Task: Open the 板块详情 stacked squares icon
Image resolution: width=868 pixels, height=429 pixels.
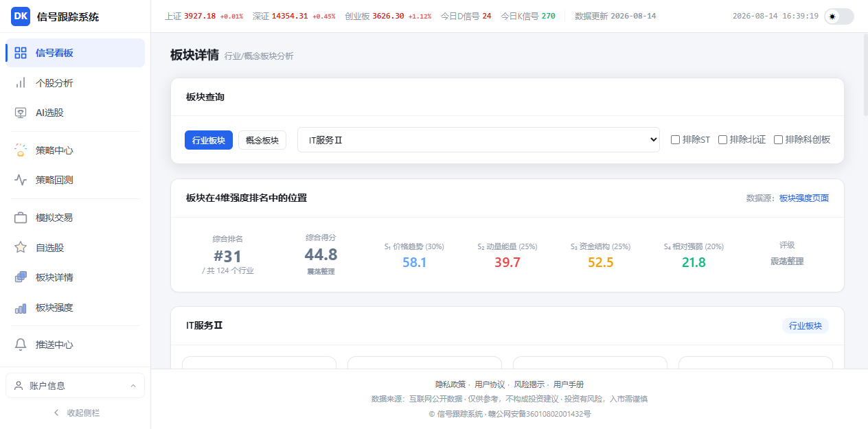Action: click(21, 277)
